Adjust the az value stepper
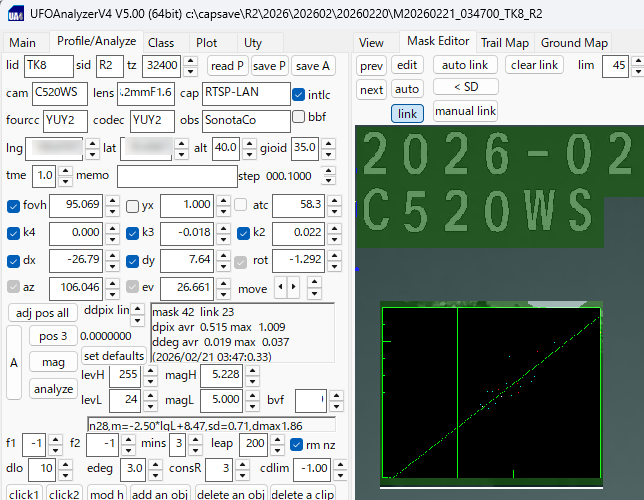Screen dimensions: 644x500 (x=112, y=288)
